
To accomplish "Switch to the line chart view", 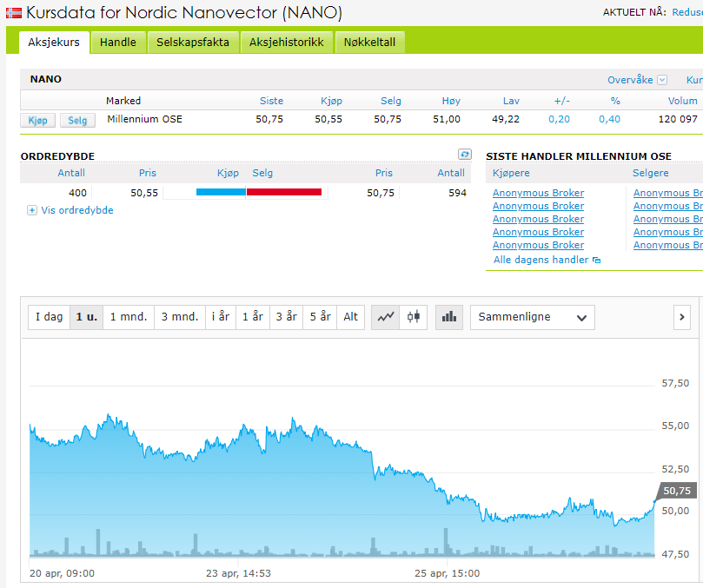I will click(385, 317).
